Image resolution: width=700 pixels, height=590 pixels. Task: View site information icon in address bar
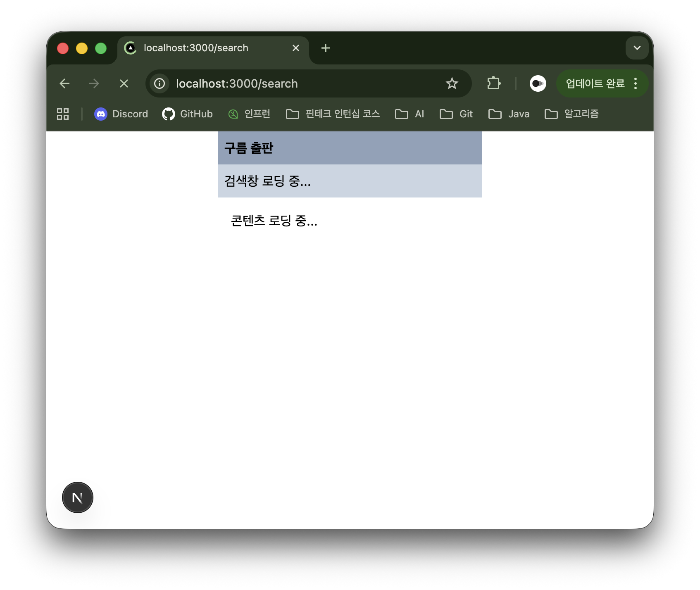point(160,83)
